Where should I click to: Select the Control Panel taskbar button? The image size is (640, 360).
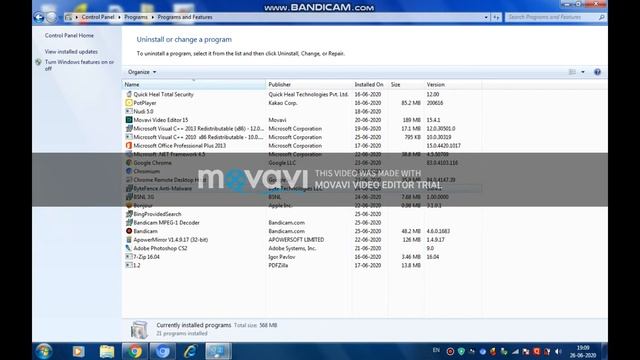pos(218,351)
